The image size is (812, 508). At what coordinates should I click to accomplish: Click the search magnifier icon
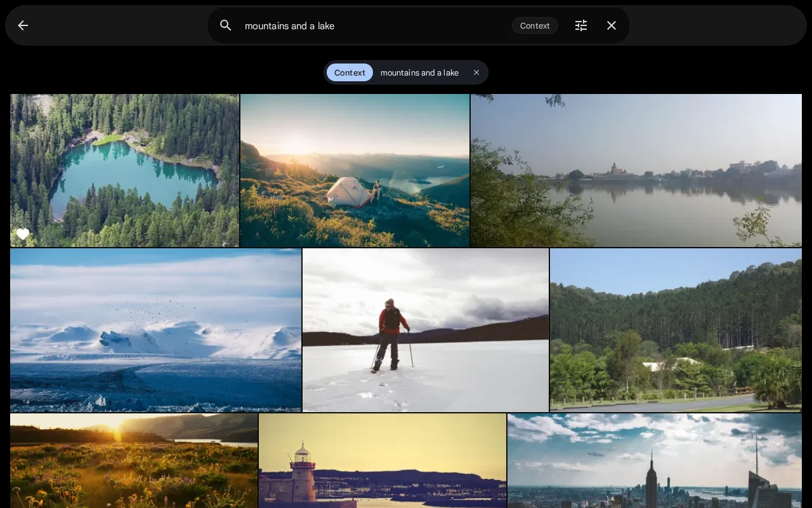tap(226, 25)
